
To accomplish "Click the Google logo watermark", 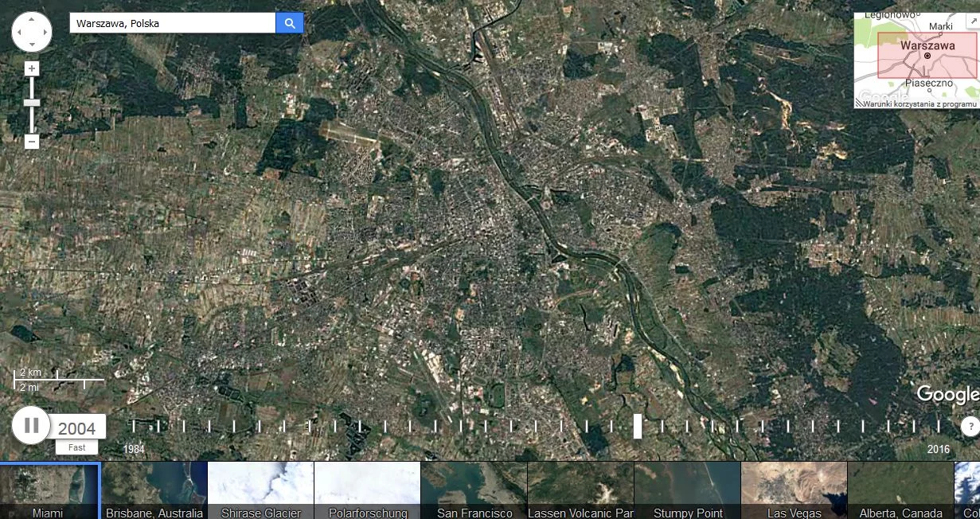I will pos(946,394).
